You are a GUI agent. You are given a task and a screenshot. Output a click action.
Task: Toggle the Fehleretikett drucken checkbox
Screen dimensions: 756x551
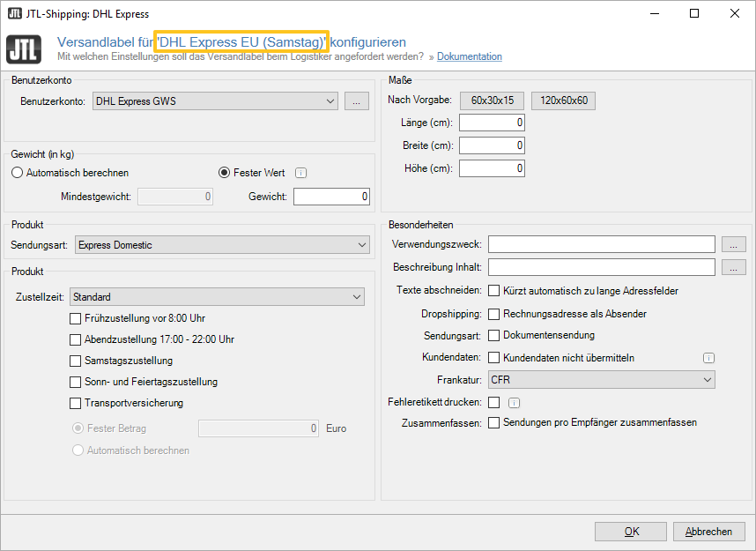pyautogui.click(x=493, y=402)
